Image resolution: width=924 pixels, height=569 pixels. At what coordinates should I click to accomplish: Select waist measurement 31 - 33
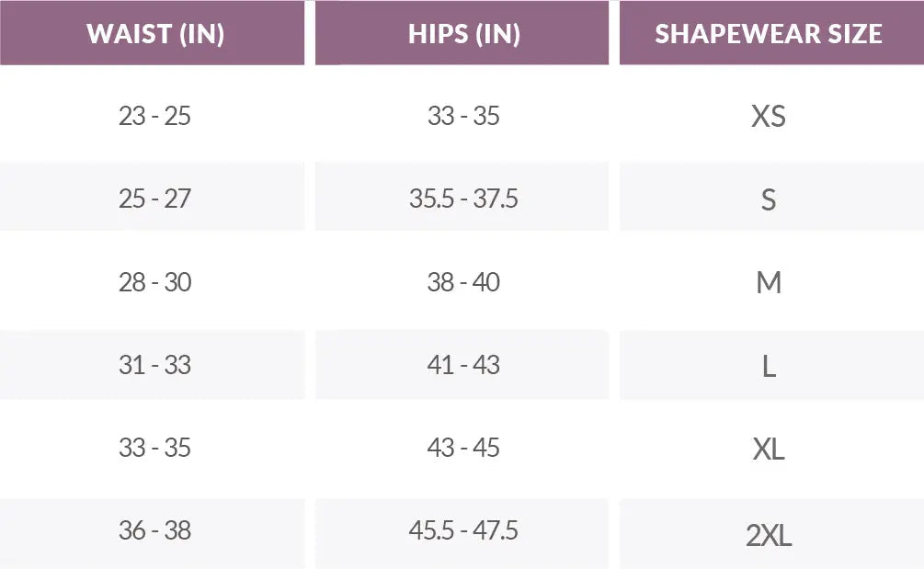tap(154, 365)
